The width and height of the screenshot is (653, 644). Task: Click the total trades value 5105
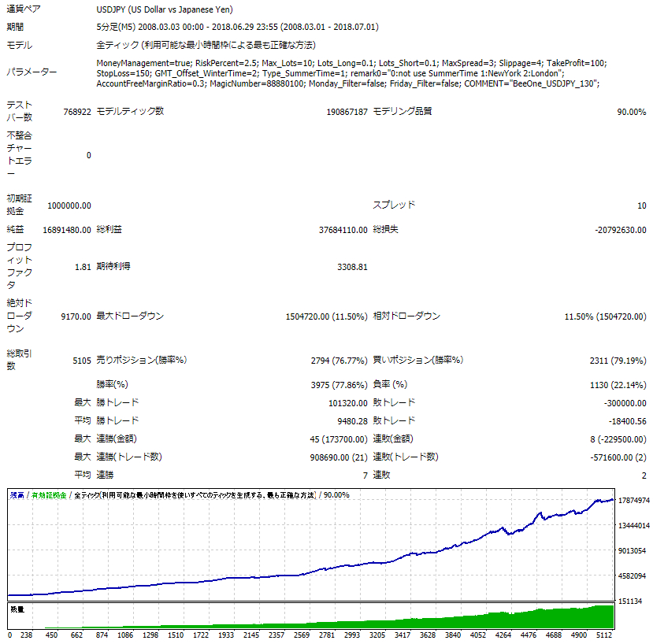click(82, 361)
